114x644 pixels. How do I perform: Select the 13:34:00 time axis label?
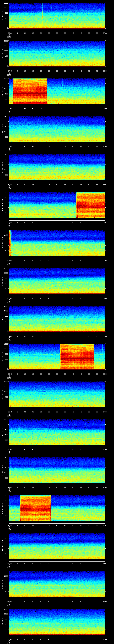9,336
